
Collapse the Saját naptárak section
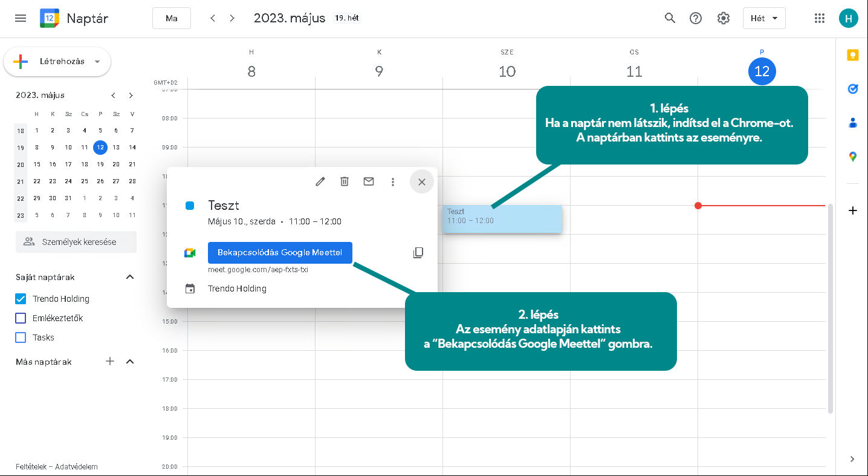click(129, 277)
